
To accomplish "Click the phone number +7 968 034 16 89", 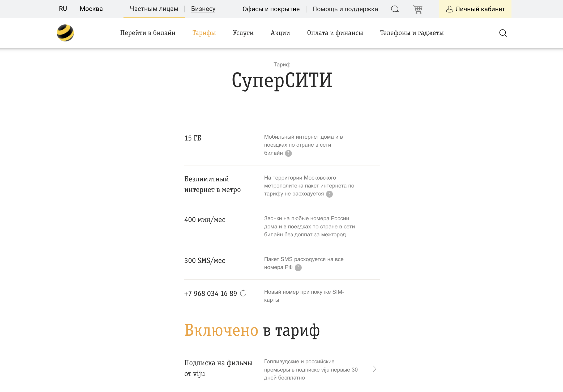I will [x=211, y=293].
